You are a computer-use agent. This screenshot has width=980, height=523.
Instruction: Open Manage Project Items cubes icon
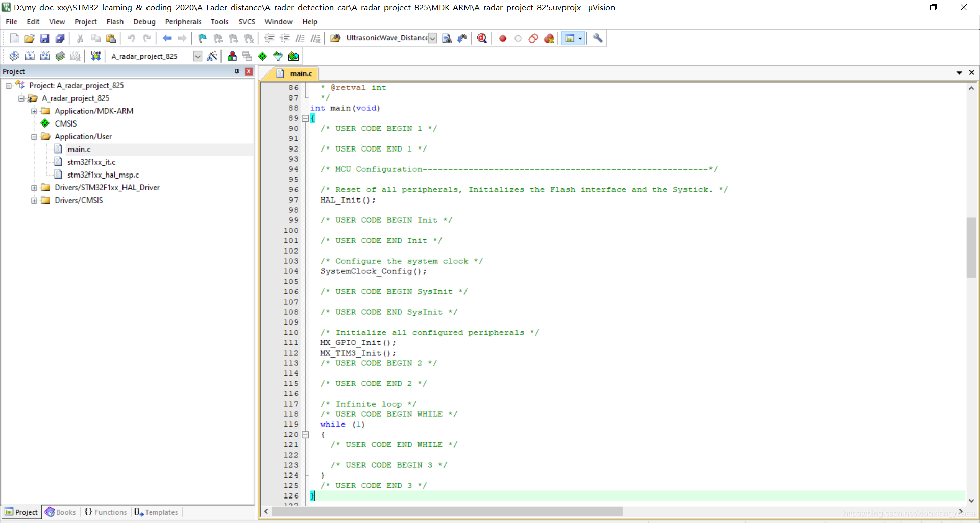[232, 56]
